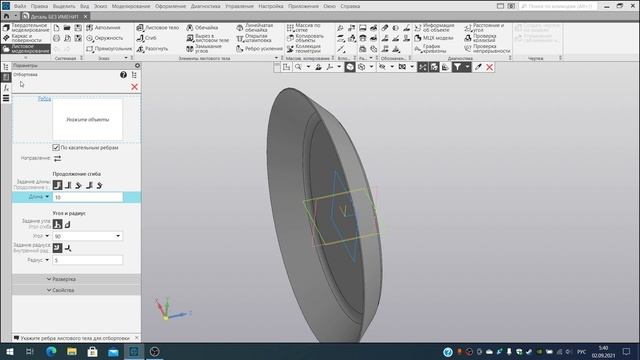640x360 pixels.
Task: Select the Окружность circle tool
Action: pos(105,38)
